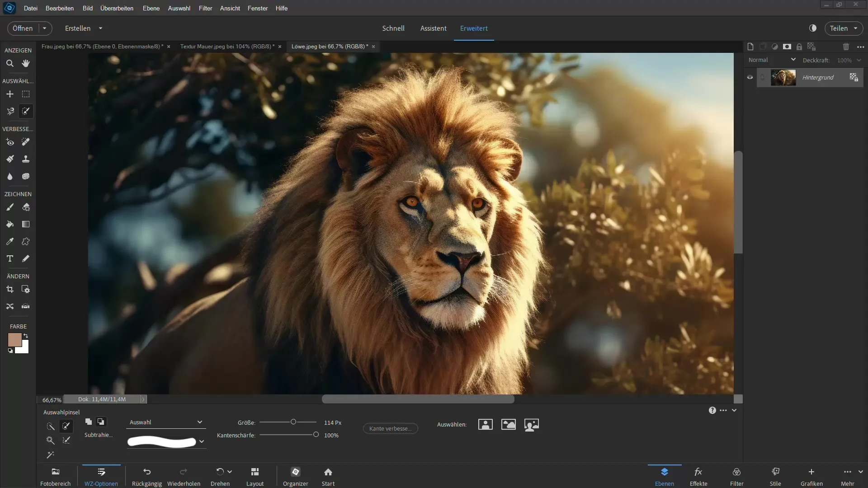Select the Verlauf (Gradient) fill tool

pyautogui.click(x=26, y=224)
